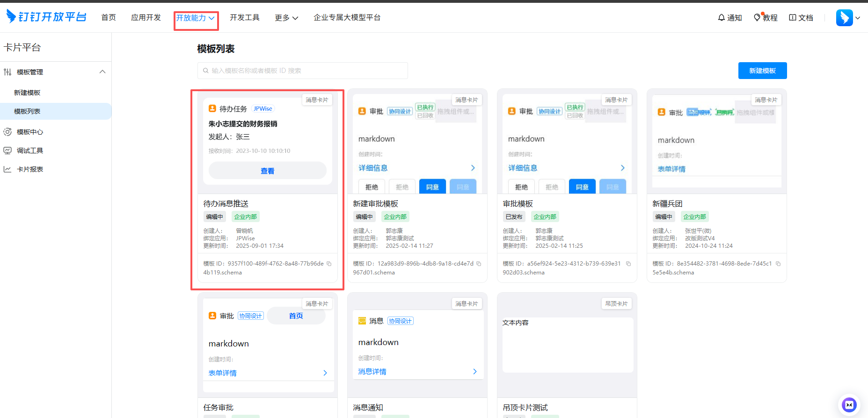The image size is (868, 418).
Task: Click 审批模板 template title
Action: pyautogui.click(x=518, y=203)
